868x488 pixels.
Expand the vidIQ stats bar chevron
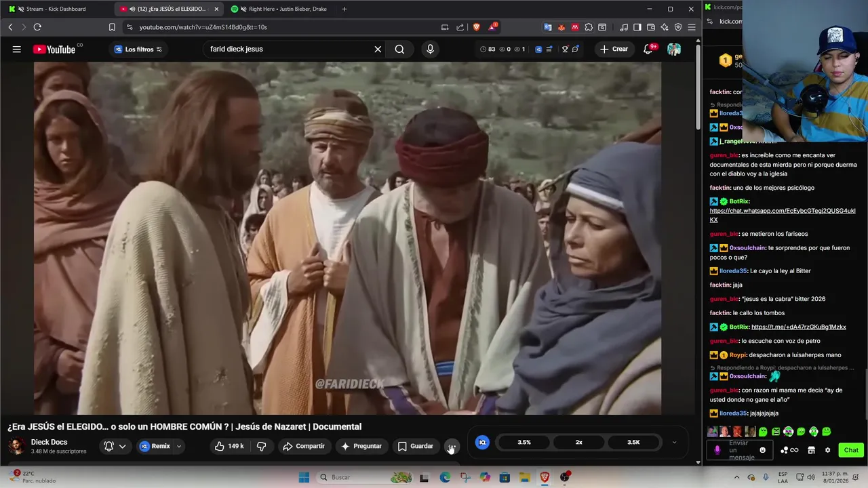(674, 442)
